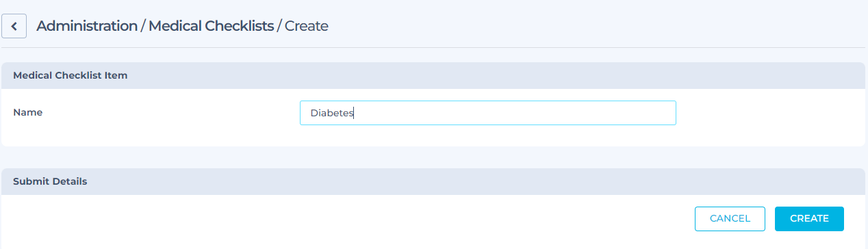Return to previous page with back arrow
This screenshot has height=249, width=868.
pos(14,27)
